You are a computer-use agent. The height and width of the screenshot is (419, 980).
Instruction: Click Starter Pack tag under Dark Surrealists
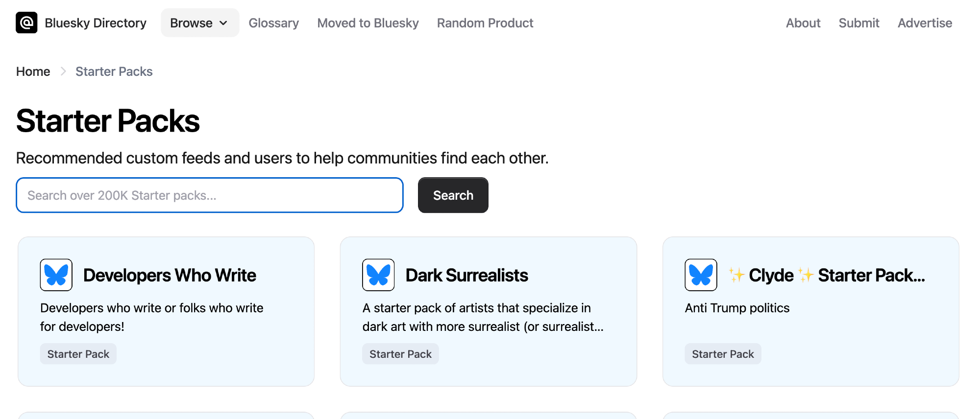pos(400,354)
